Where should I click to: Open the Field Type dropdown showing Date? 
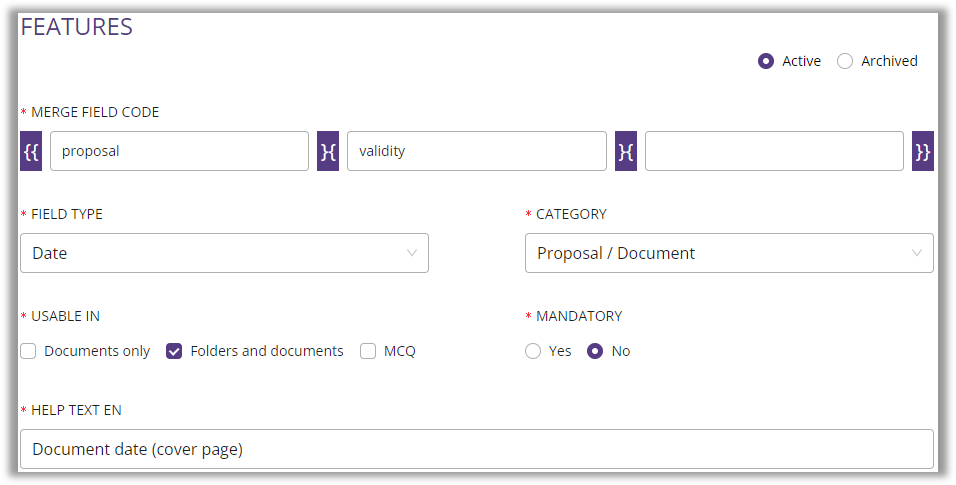[224, 253]
